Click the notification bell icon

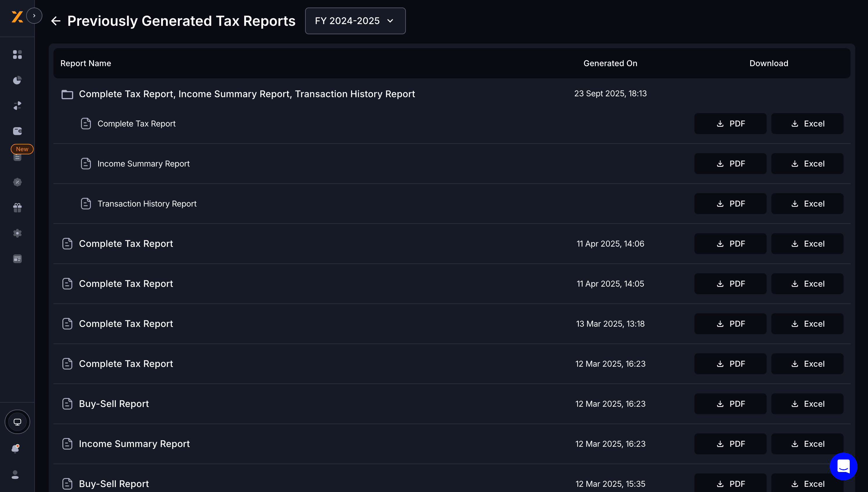pos(15,449)
